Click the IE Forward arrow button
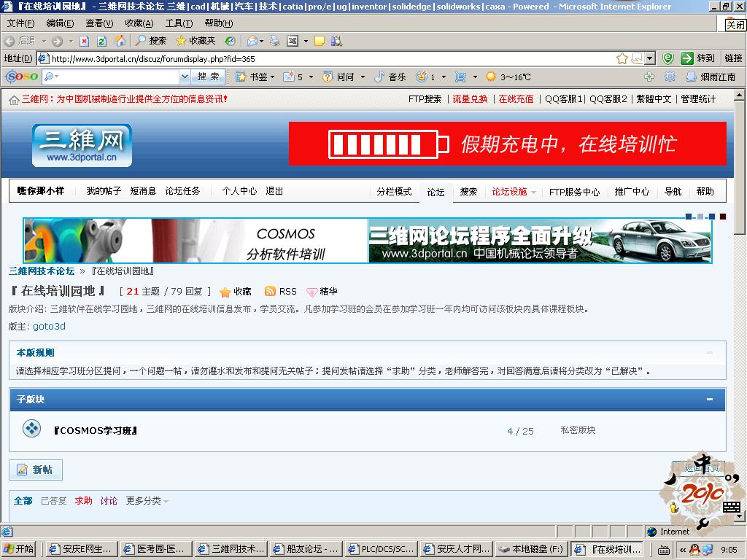 click(57, 41)
